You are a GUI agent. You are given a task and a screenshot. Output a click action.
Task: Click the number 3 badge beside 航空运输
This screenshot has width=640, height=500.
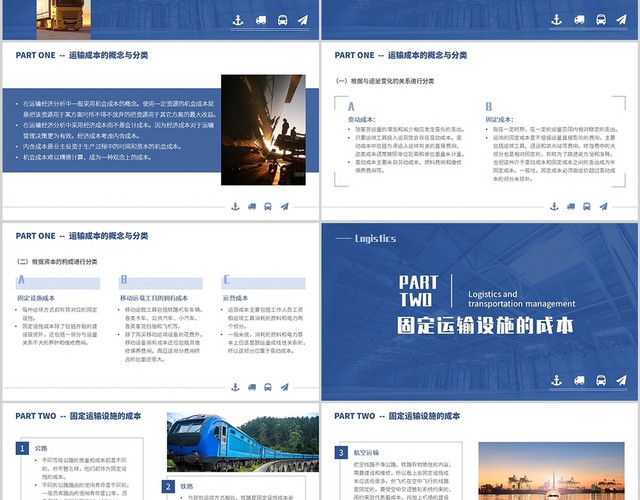click(341, 452)
